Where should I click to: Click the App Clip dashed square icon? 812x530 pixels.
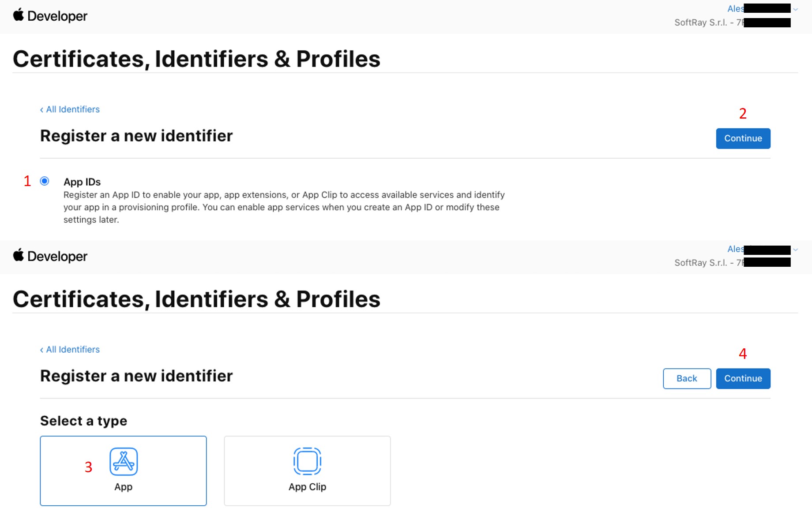(307, 461)
